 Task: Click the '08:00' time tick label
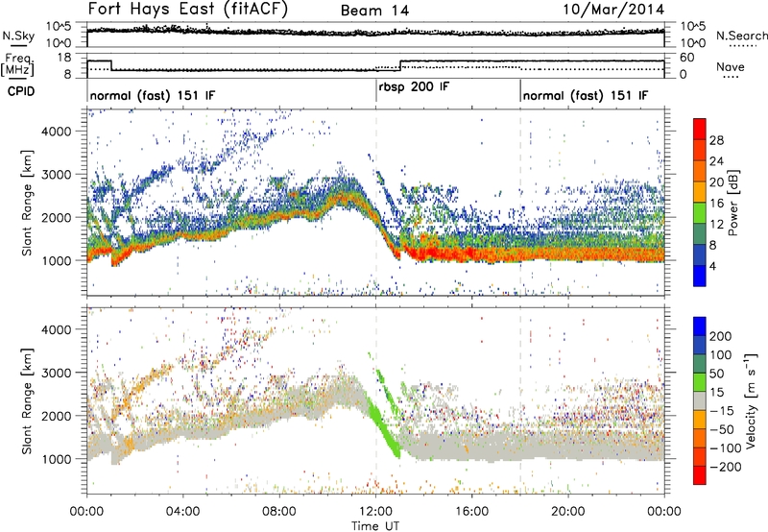point(279,512)
